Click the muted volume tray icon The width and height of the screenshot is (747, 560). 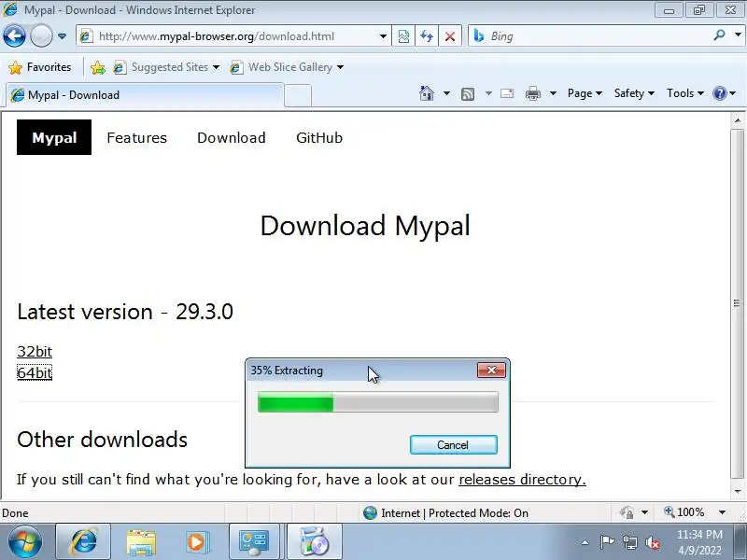pyautogui.click(x=653, y=542)
